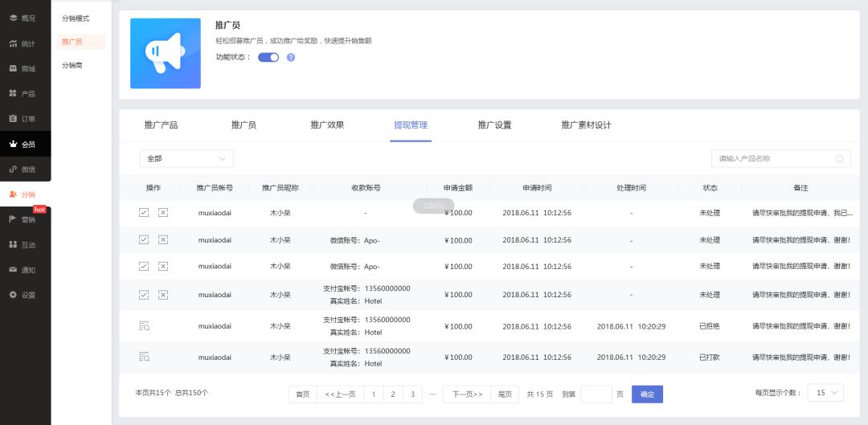Viewport: 868px width, 425px height.
Task: Switch to the 推广效果 tab
Action: (327, 125)
